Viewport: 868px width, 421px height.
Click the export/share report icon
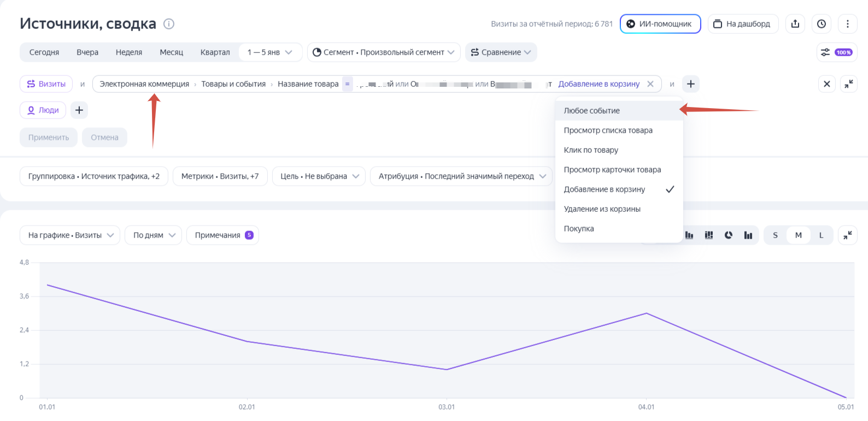pyautogui.click(x=795, y=24)
